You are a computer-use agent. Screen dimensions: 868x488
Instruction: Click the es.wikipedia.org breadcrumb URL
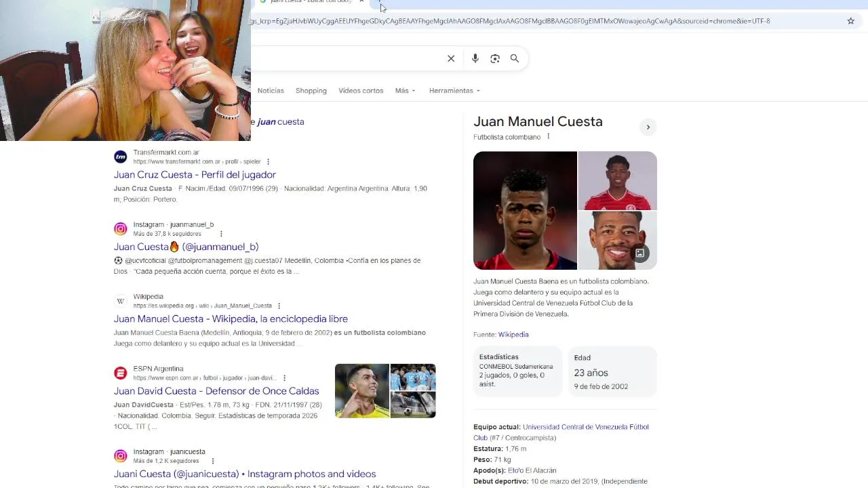202,306
